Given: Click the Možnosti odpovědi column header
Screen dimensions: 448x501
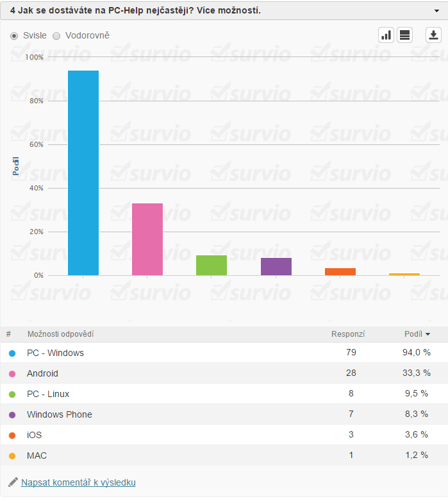Looking at the screenshot, I should tap(60, 334).
